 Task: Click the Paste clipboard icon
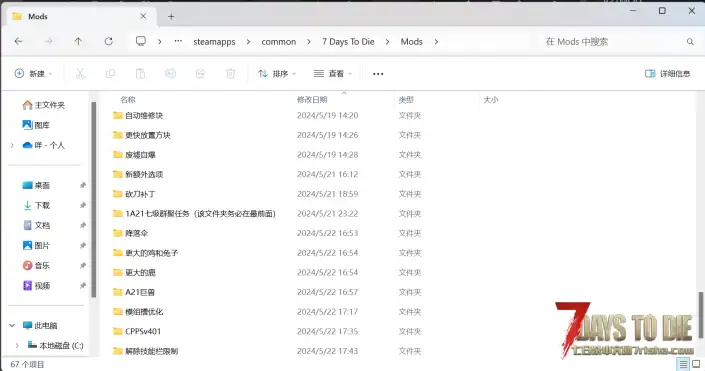(140, 73)
